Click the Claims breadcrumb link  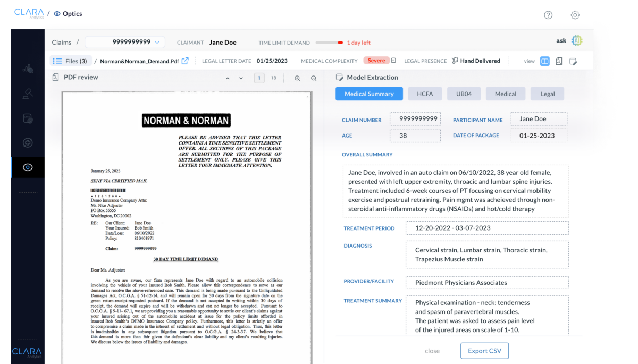click(62, 42)
